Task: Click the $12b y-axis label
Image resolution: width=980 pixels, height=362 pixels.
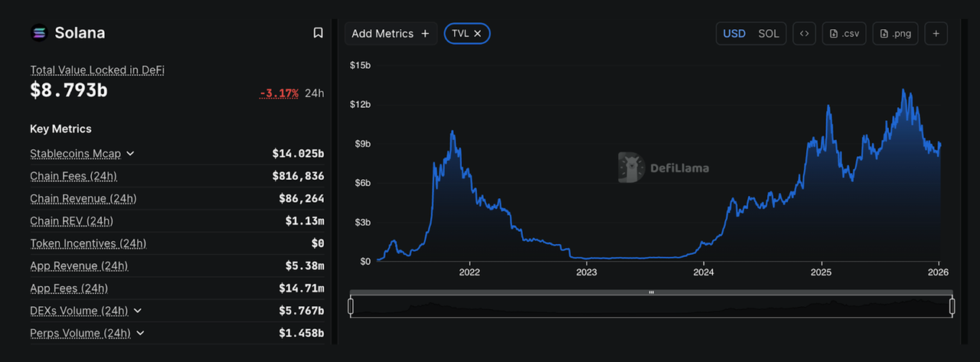Action: tap(361, 104)
